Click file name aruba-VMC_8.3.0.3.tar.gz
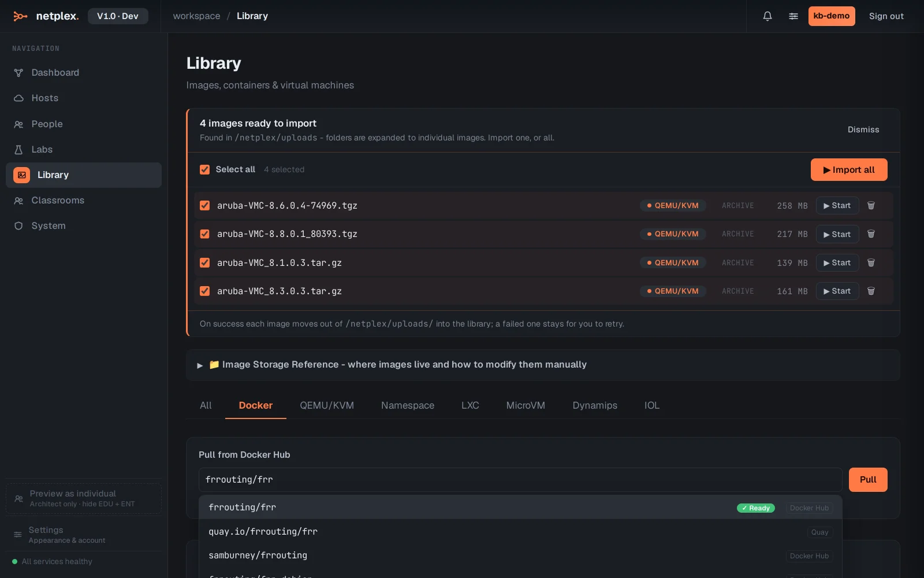 coord(280,291)
